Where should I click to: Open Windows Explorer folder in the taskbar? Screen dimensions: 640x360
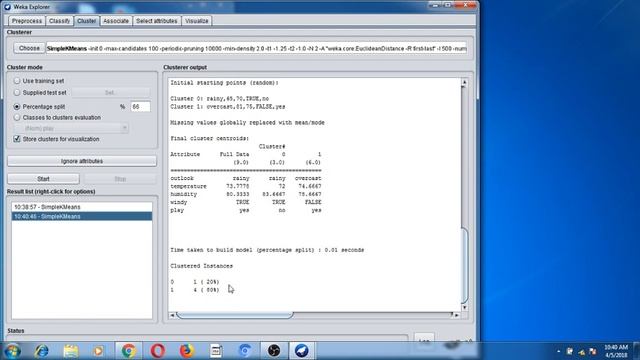tap(71, 351)
